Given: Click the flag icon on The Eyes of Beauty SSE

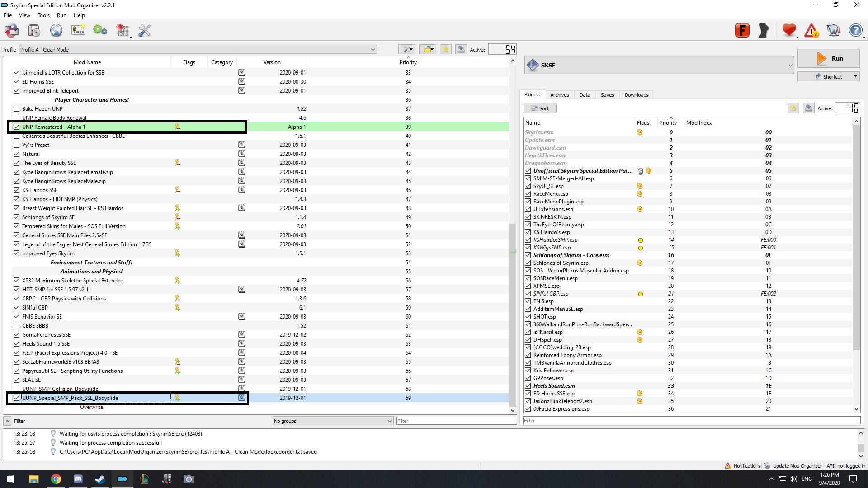Looking at the screenshot, I should (177, 163).
